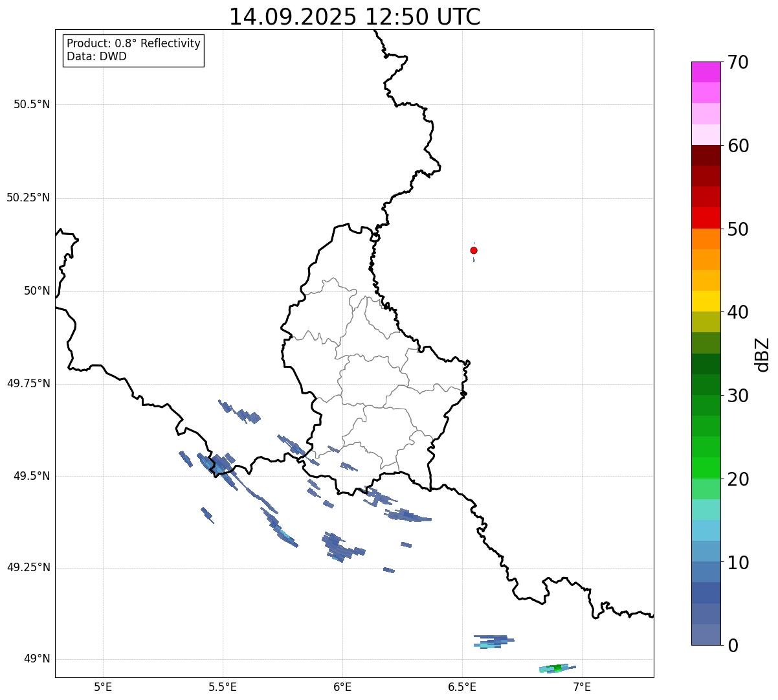Click the colorbar 60 tick label
Image resolution: width=778 pixels, height=700 pixels.
tap(738, 146)
